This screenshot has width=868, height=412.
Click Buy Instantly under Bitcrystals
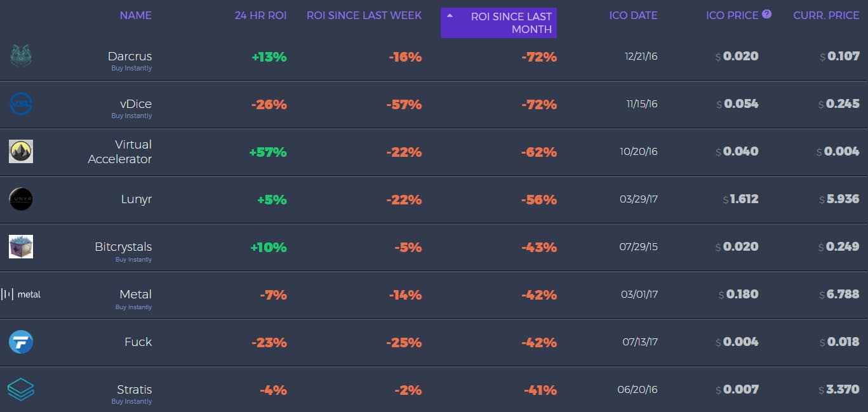click(x=133, y=259)
